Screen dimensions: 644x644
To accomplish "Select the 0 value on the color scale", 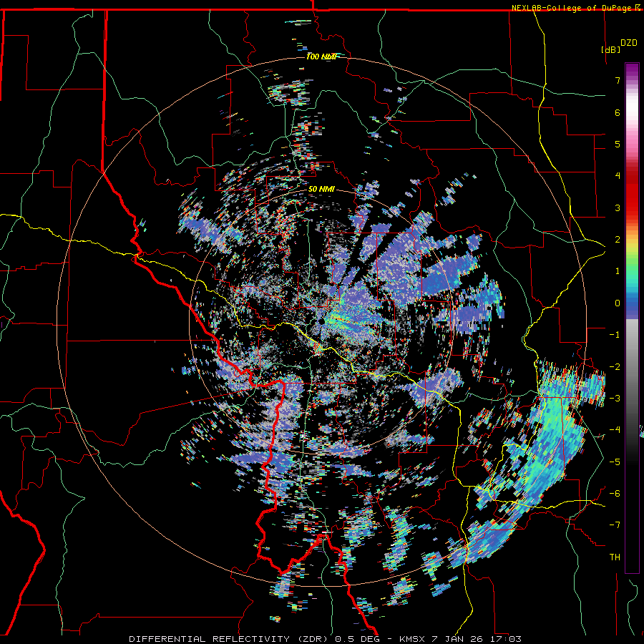I will coord(618,303).
